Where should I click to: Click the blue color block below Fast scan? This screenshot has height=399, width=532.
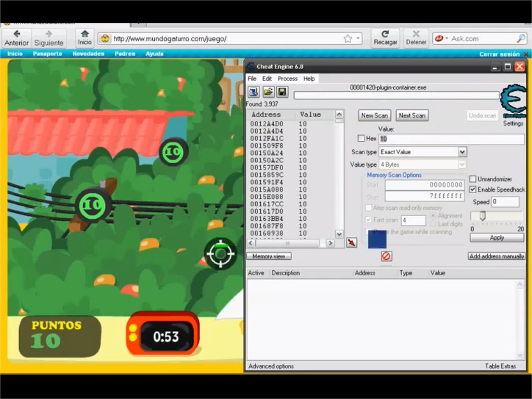point(377,239)
